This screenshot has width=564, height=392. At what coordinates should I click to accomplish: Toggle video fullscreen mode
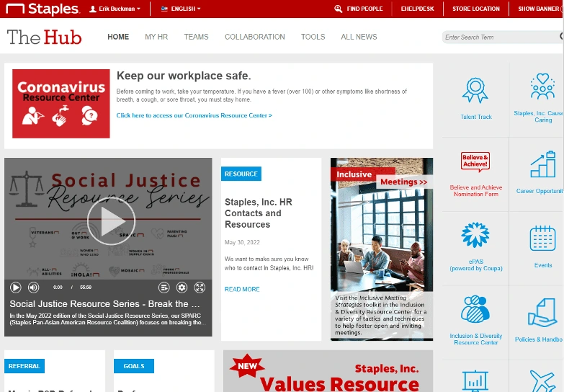pos(200,288)
